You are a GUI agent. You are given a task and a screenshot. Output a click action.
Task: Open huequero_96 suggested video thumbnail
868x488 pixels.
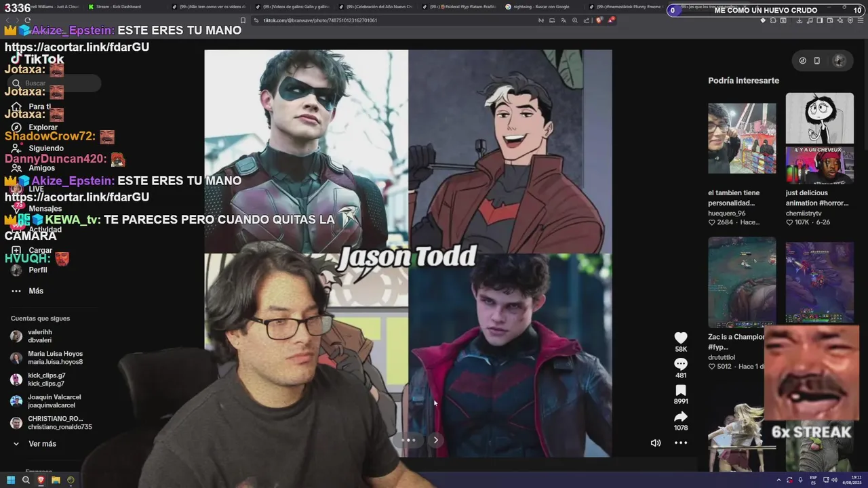point(742,138)
